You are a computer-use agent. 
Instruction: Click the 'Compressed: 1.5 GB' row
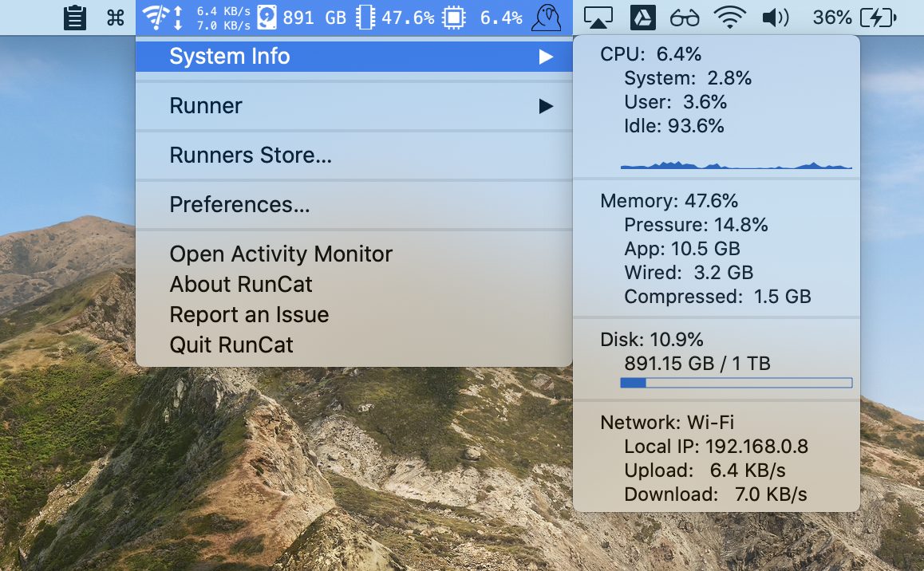[x=718, y=296]
